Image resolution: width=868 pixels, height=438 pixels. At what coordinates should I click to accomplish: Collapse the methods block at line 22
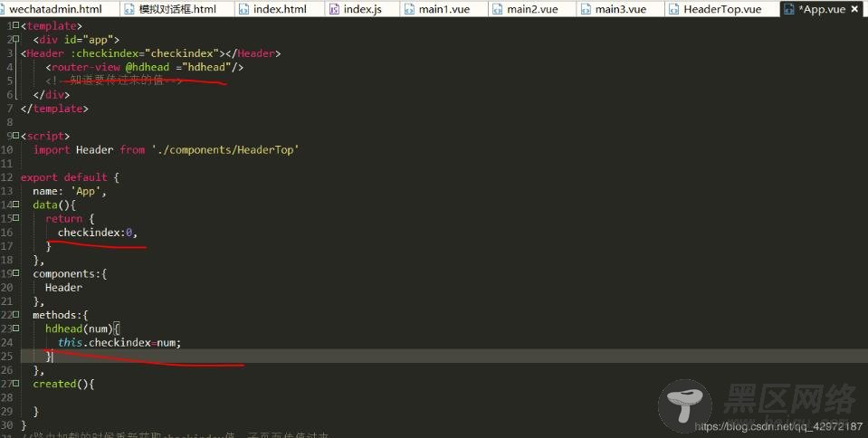[x=15, y=315]
